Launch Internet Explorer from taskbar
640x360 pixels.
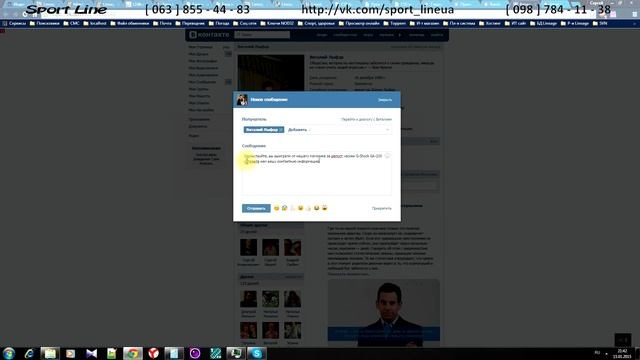(x=29, y=353)
